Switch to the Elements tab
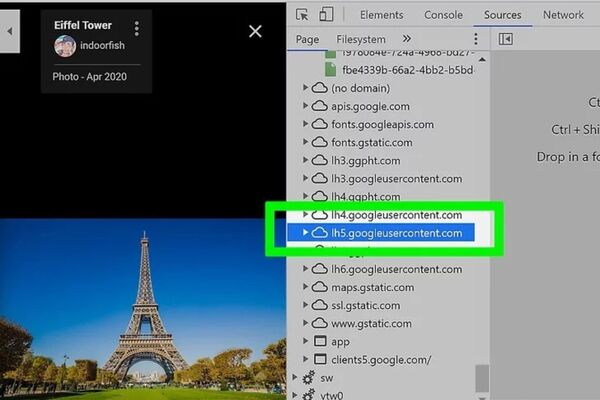This screenshot has height=400, width=600. click(x=381, y=15)
